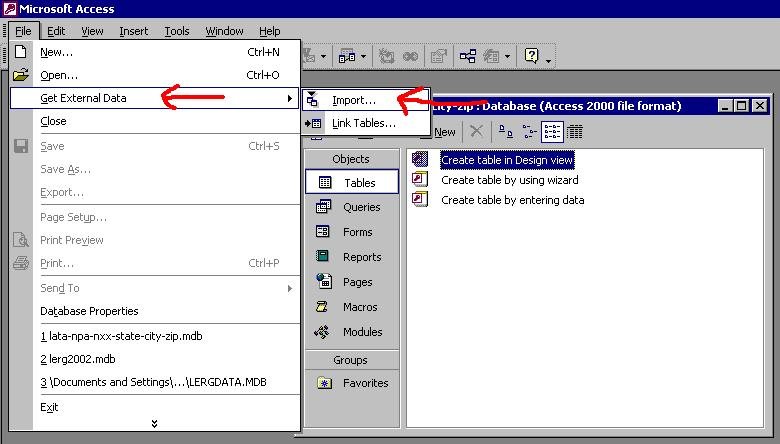The image size is (780, 444).
Task: Click the Link Tables icon in the submenu
Action: click(x=313, y=123)
